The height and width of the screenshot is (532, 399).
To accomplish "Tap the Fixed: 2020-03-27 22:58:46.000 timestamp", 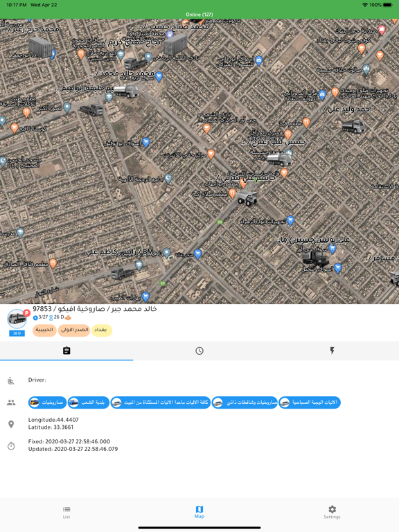I will (69, 441).
